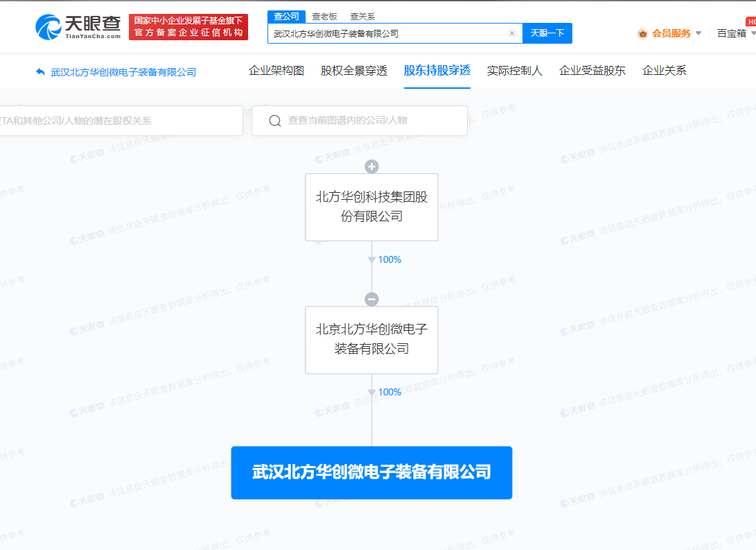Go to the 实际控制人 tab
This screenshot has height=550, width=756.
514,71
